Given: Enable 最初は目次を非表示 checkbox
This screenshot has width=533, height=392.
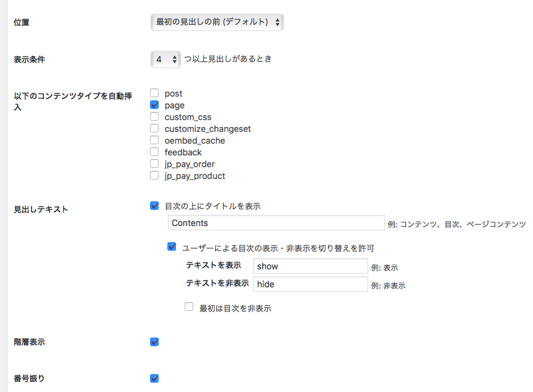Looking at the screenshot, I should (x=190, y=307).
